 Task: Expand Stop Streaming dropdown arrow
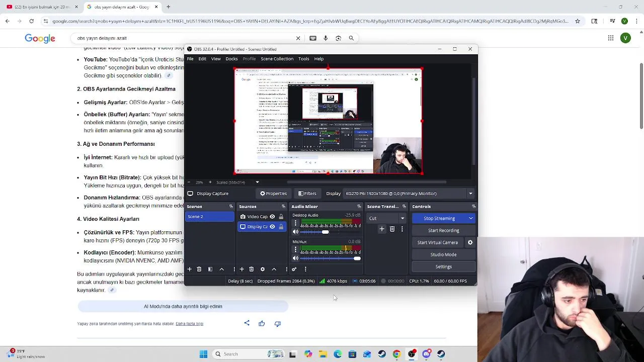[x=471, y=218]
